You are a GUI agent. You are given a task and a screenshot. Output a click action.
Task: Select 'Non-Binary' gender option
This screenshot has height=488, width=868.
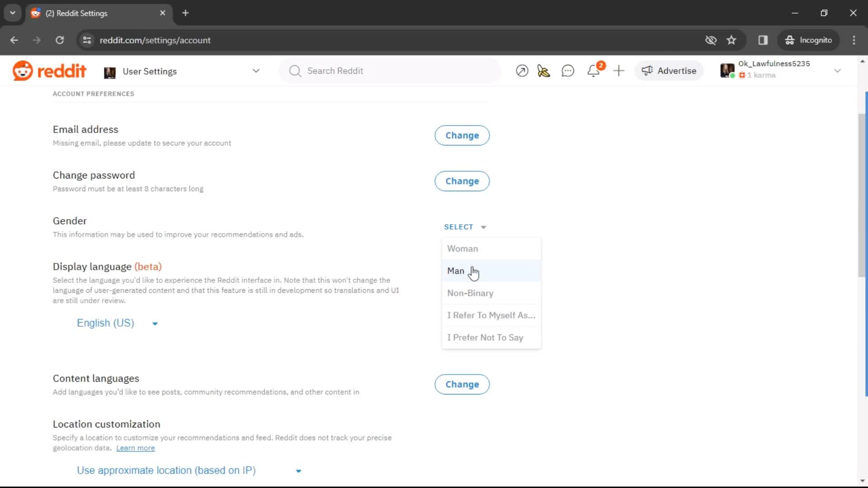point(470,292)
